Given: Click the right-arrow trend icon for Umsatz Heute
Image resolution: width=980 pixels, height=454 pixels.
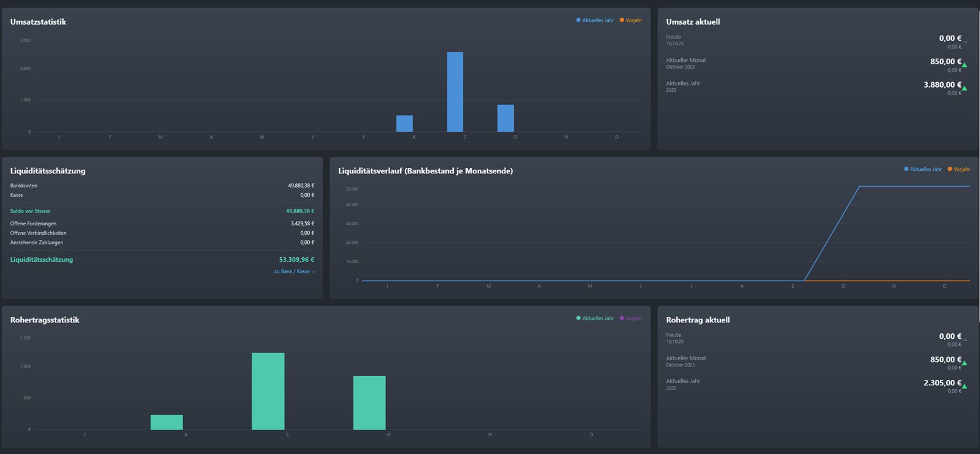Looking at the screenshot, I should coord(965,42).
